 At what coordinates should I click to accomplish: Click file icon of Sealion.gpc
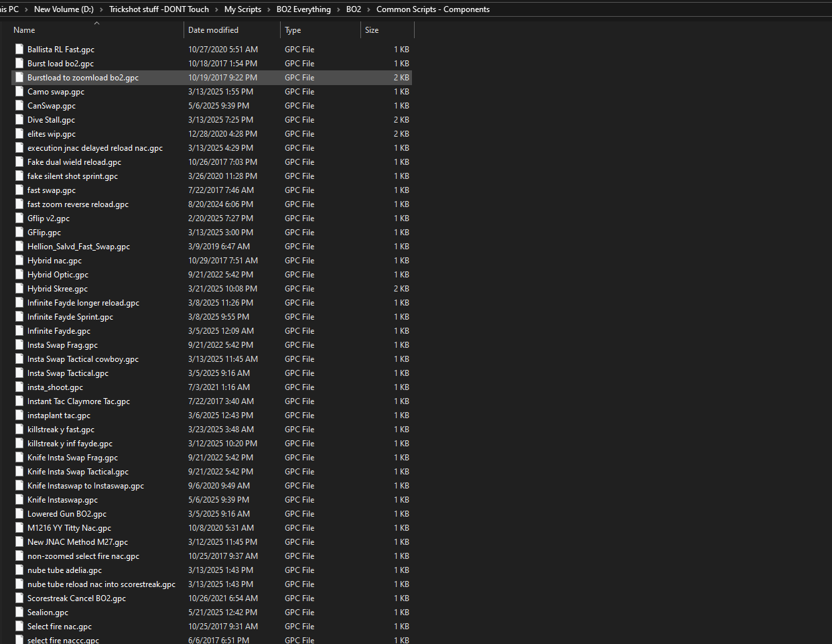[x=19, y=612]
